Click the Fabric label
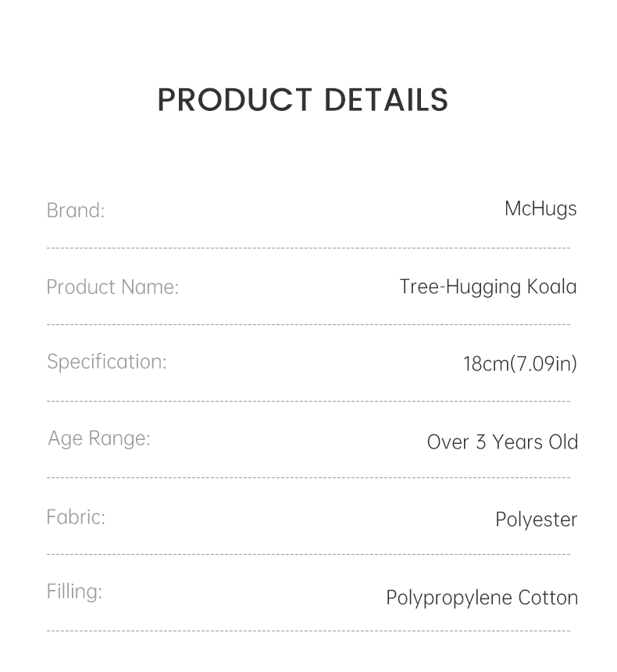Screen dimensions: 617x672 (76, 517)
